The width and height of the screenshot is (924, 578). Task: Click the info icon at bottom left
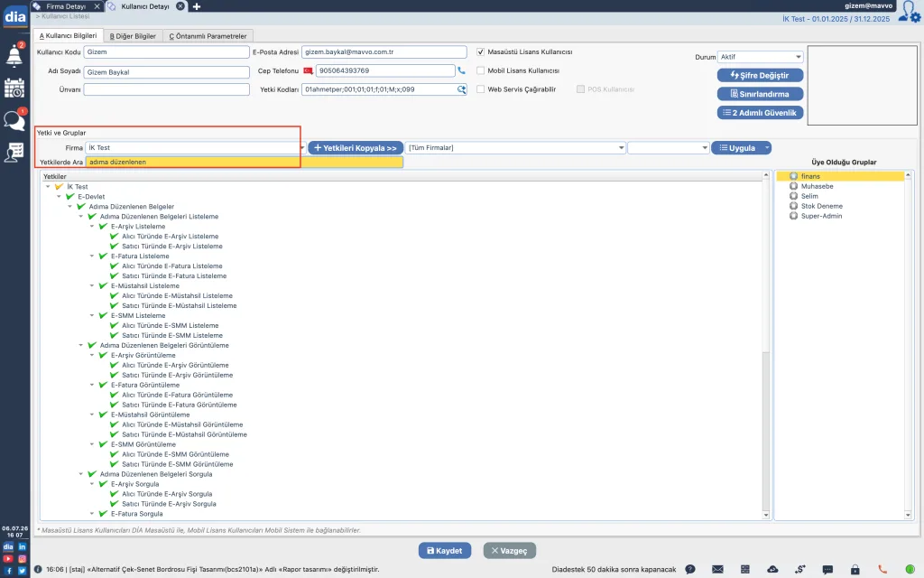38,569
